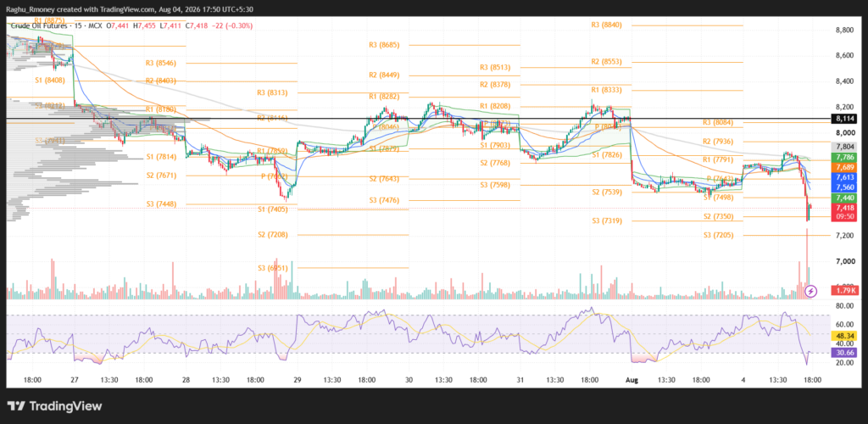Click the R3 (8685) pivot label
Viewport: 868px width, 424px height.
coord(384,45)
